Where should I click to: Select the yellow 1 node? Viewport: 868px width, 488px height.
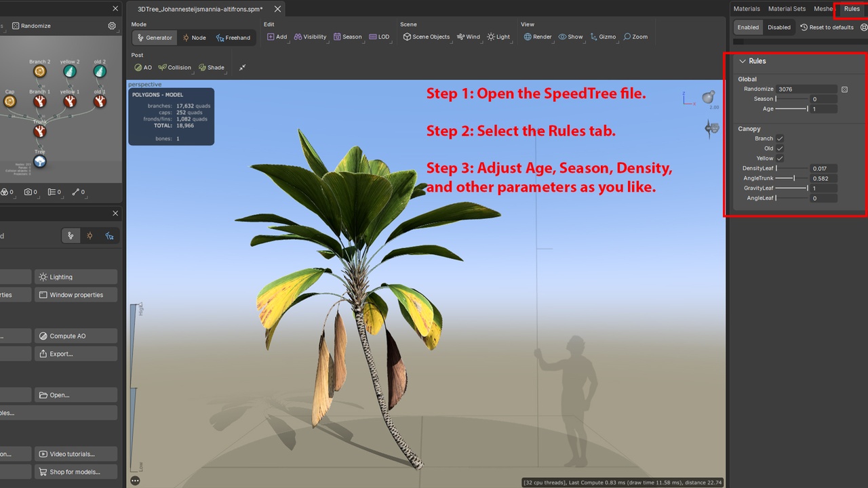coord(69,101)
